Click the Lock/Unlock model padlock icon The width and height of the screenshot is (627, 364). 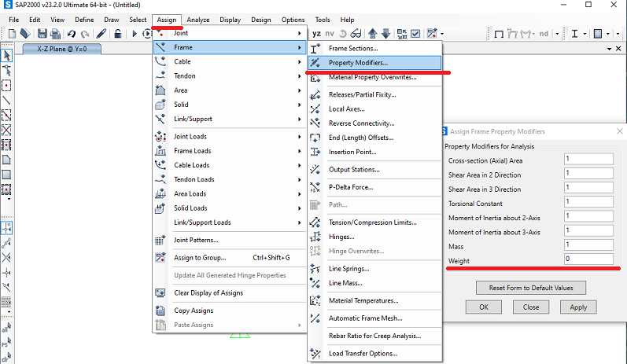tap(117, 34)
